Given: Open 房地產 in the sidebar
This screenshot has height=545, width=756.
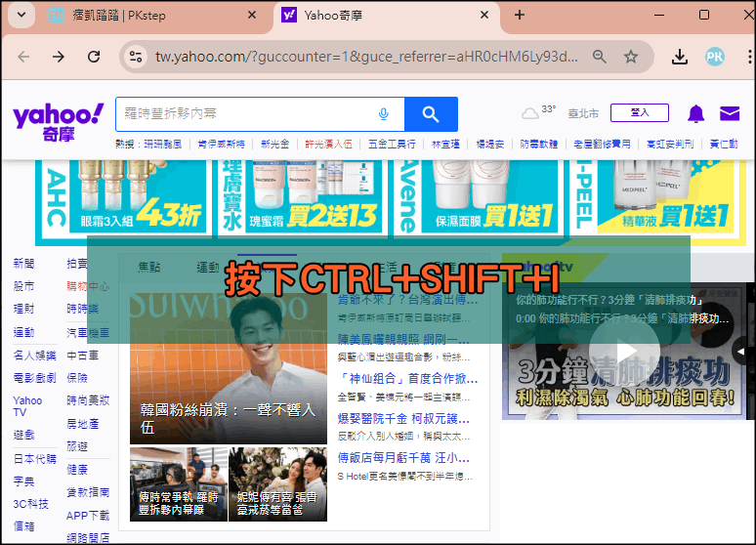Looking at the screenshot, I should click(x=82, y=424).
